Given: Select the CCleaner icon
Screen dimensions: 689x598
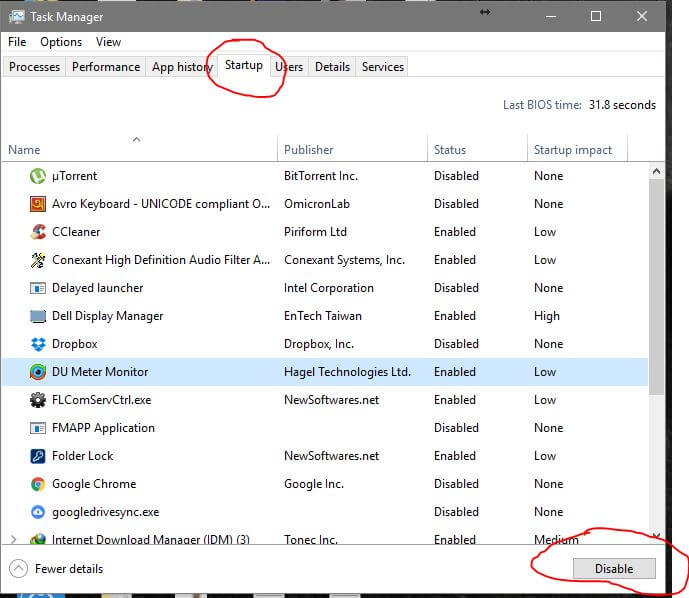Looking at the screenshot, I should pos(38,232).
